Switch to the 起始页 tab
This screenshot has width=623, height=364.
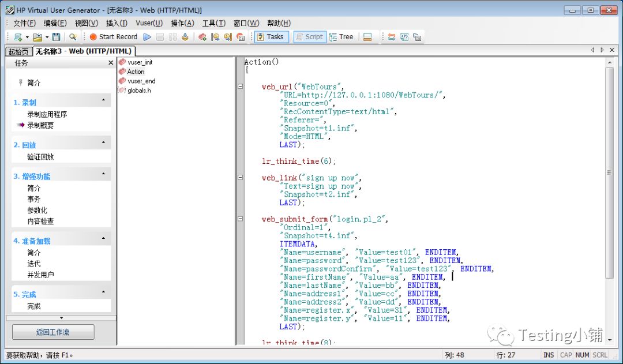[x=18, y=52]
